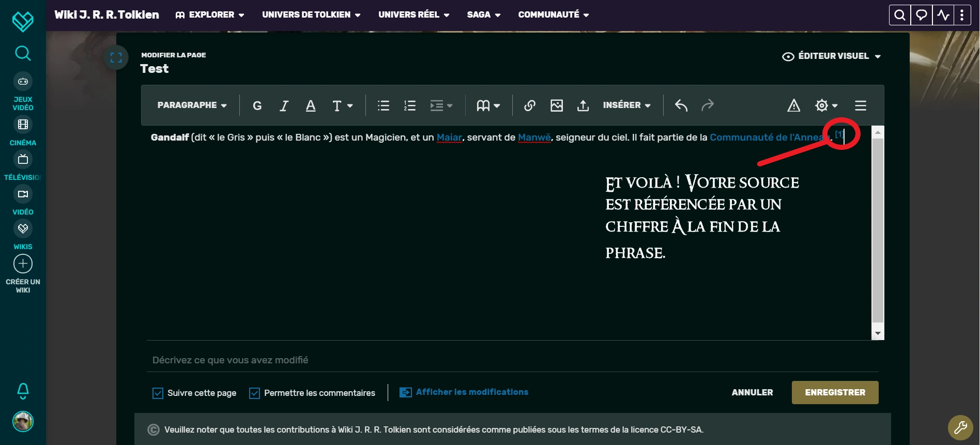Toggle the fullscreen expand editor button
Image resolution: width=980 pixels, height=445 pixels.
pyautogui.click(x=116, y=57)
